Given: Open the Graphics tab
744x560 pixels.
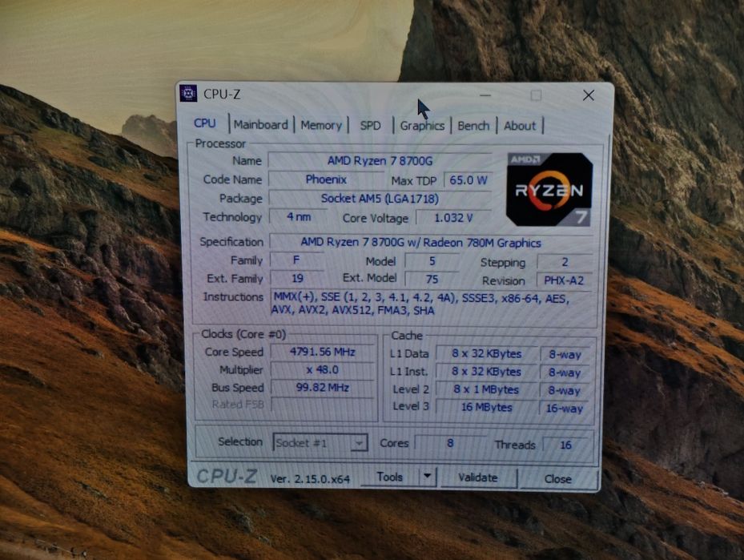Looking at the screenshot, I should point(422,126).
